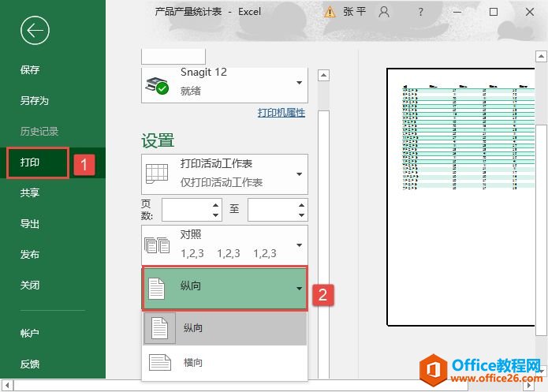
Task: Select 历史记录 in the sidebar
Action: point(39,132)
